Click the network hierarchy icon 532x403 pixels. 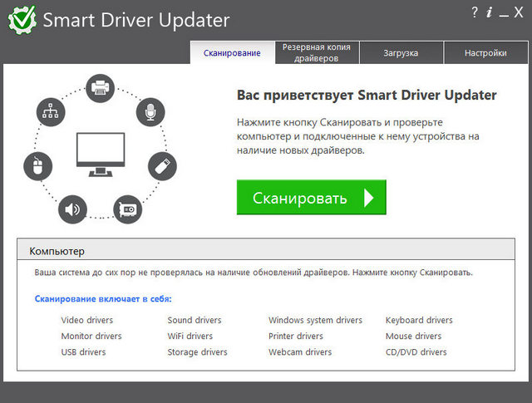[49, 111]
